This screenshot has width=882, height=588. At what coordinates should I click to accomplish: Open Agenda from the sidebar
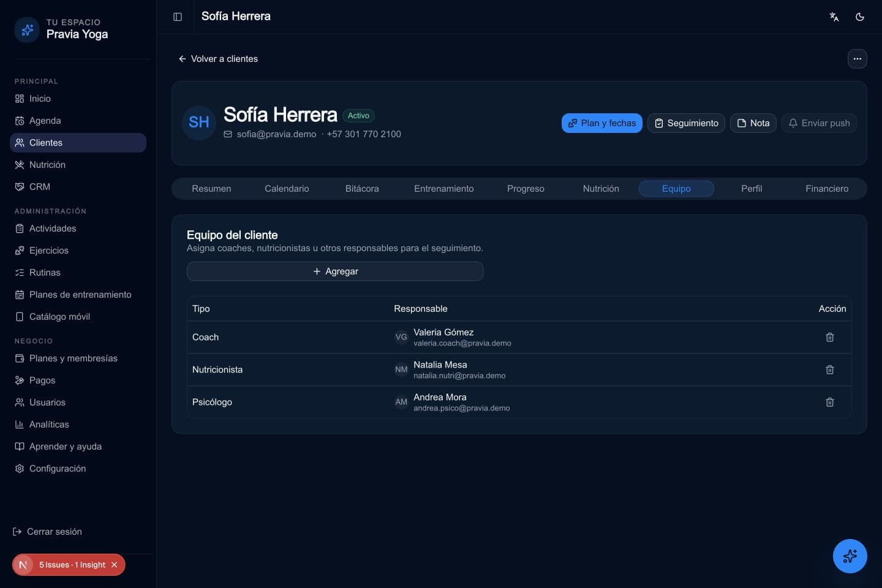click(78, 121)
